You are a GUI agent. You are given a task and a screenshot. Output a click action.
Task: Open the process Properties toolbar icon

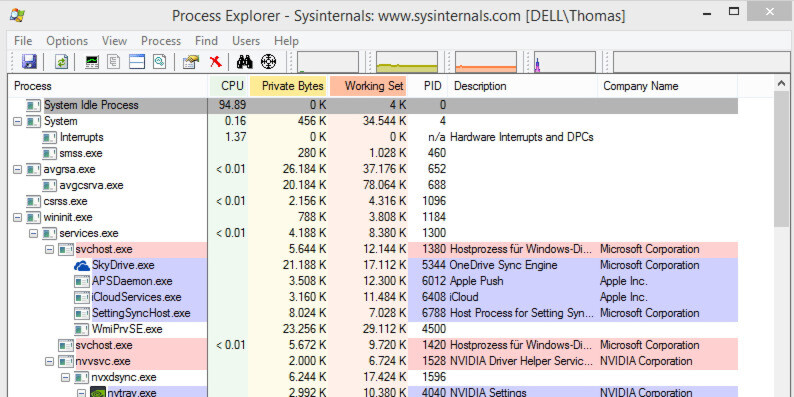click(x=191, y=62)
